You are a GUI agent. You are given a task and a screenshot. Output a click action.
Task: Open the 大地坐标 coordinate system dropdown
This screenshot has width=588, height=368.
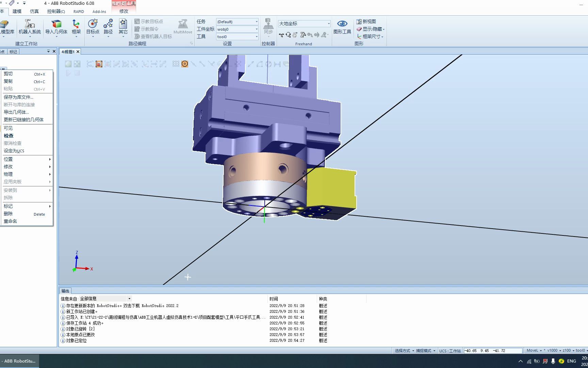[x=328, y=24]
